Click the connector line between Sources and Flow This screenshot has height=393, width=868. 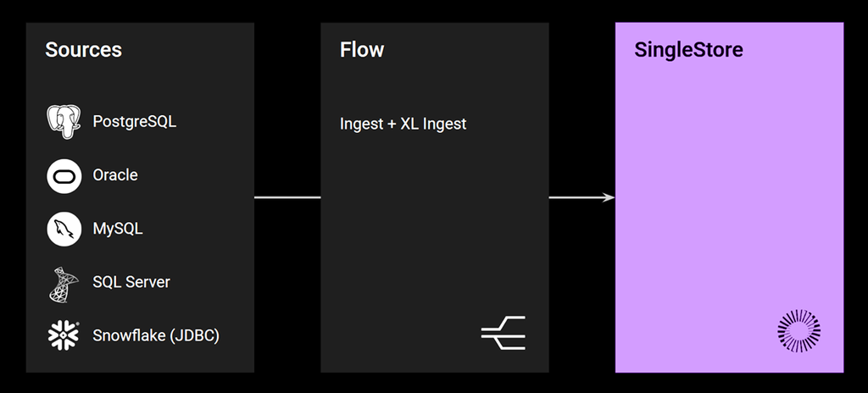point(287,197)
